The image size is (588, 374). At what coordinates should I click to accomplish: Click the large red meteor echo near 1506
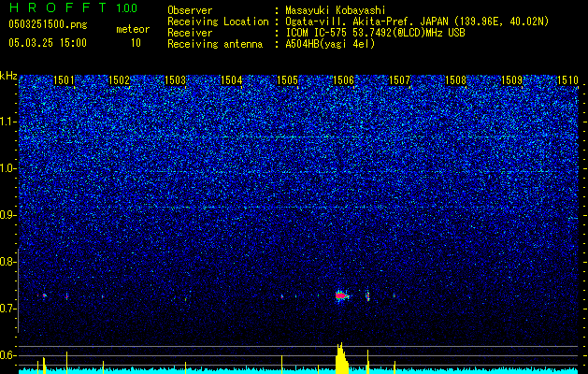point(340,295)
